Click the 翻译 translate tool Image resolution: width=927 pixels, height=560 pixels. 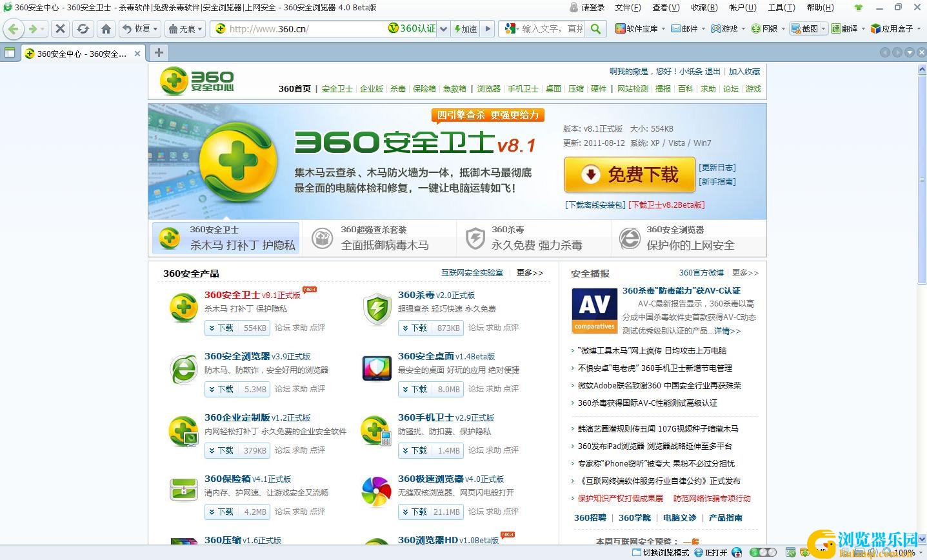click(845, 29)
